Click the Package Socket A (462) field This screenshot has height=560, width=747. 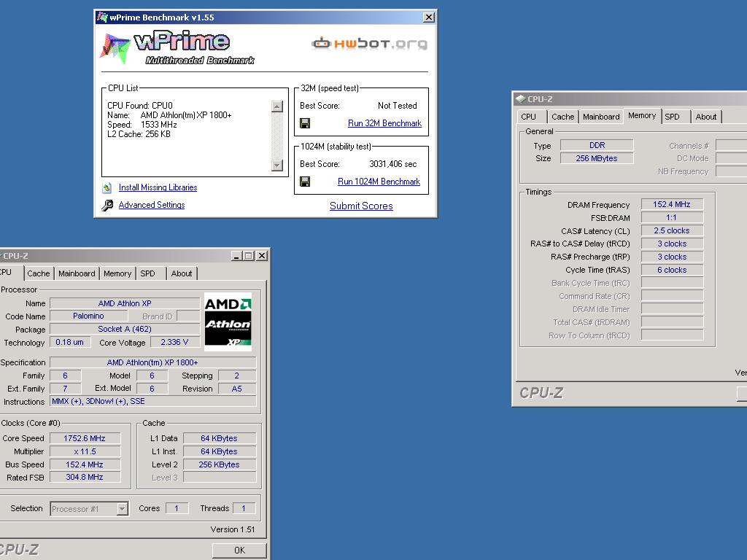pyautogui.click(x=125, y=329)
